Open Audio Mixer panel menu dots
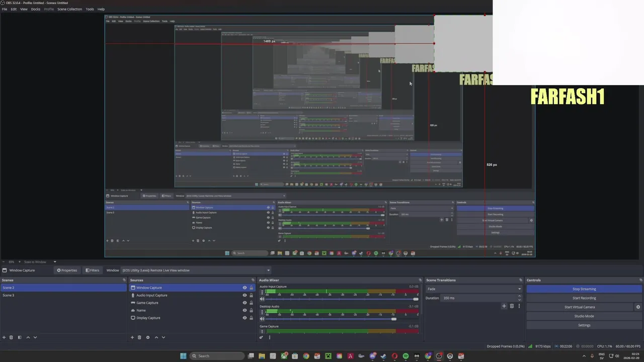This screenshot has height=362, width=644. 269,337
